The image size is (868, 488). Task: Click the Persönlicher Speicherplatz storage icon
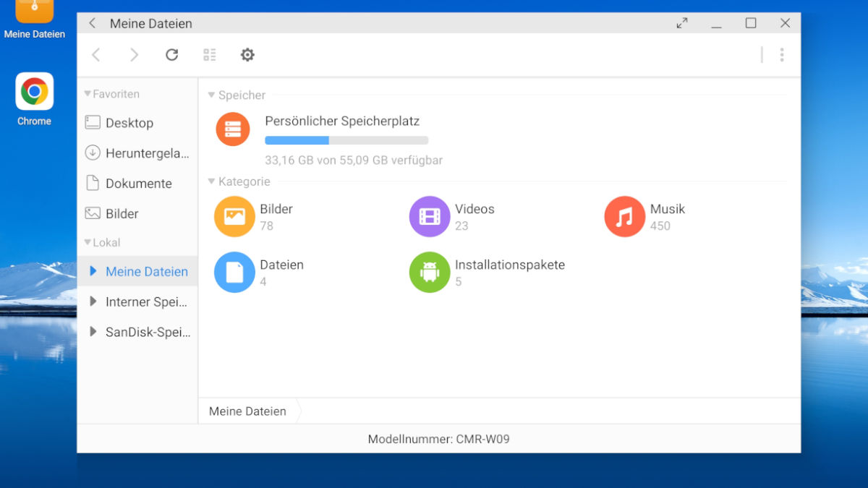[232, 129]
